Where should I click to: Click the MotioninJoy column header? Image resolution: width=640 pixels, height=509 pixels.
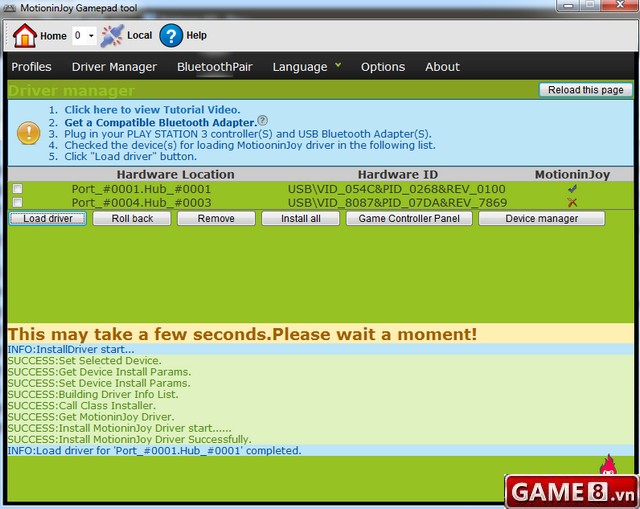point(572,175)
